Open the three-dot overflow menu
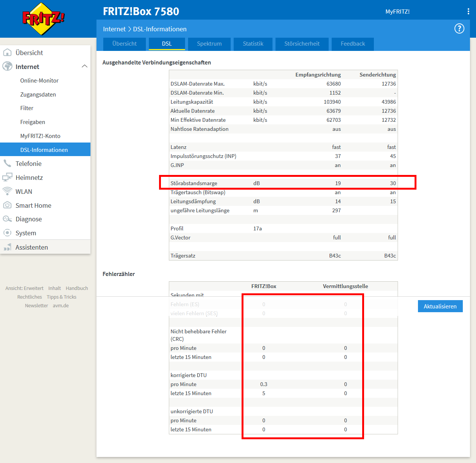476x463 pixels. [468, 11]
